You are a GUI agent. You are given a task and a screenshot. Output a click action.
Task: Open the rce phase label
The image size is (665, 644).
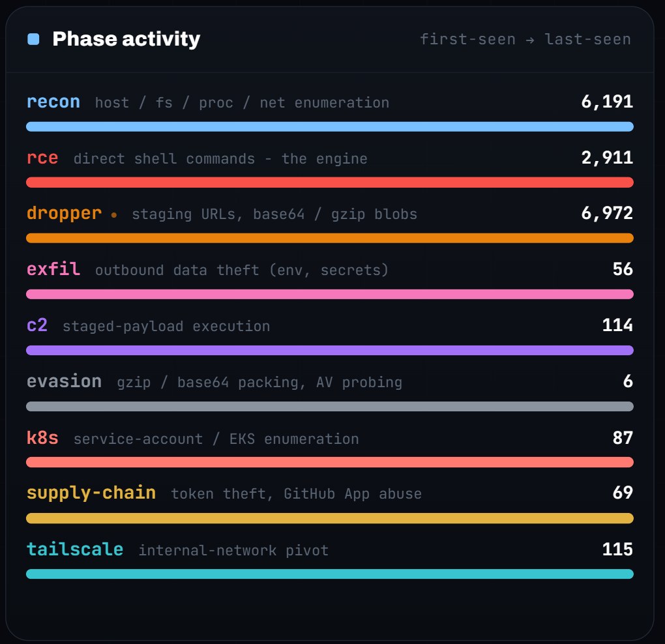(42, 158)
